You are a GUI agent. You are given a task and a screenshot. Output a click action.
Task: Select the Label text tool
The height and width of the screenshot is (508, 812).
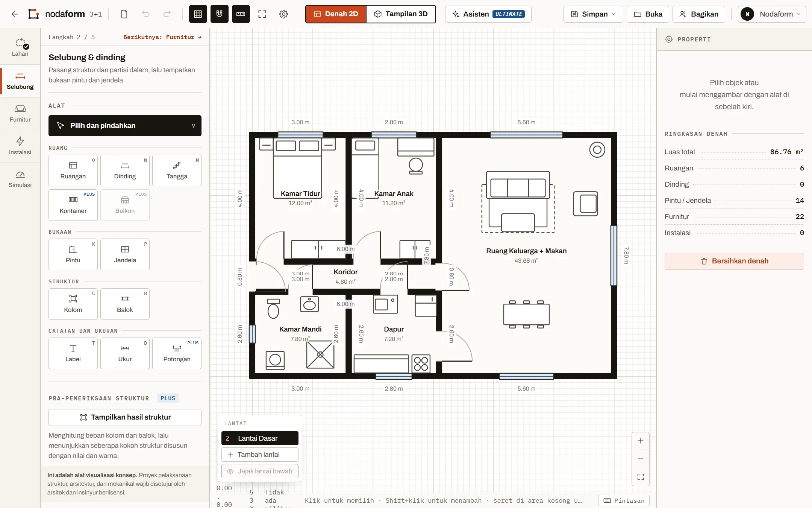[x=73, y=353]
